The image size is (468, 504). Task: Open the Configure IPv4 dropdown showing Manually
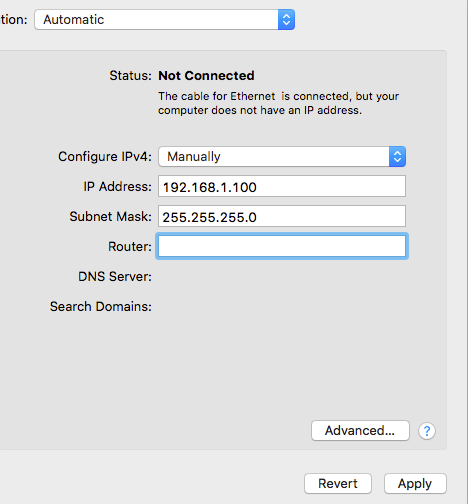click(x=282, y=156)
